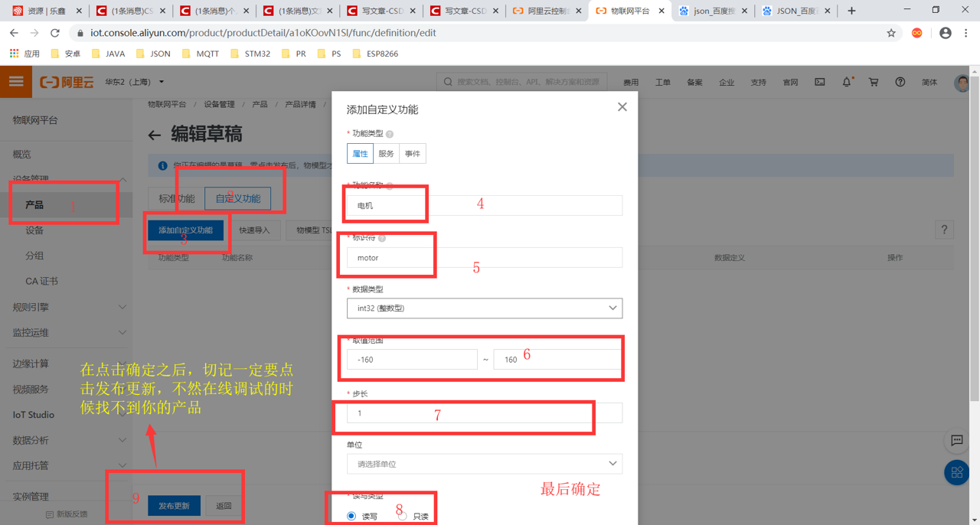Click the CloudShell terminal icon

pyautogui.click(x=820, y=81)
